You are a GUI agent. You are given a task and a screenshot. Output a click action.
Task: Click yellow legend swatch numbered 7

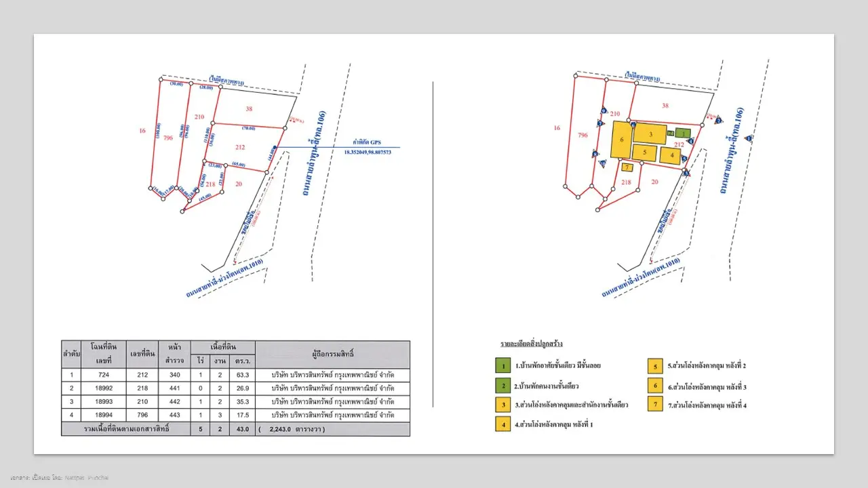click(x=655, y=405)
